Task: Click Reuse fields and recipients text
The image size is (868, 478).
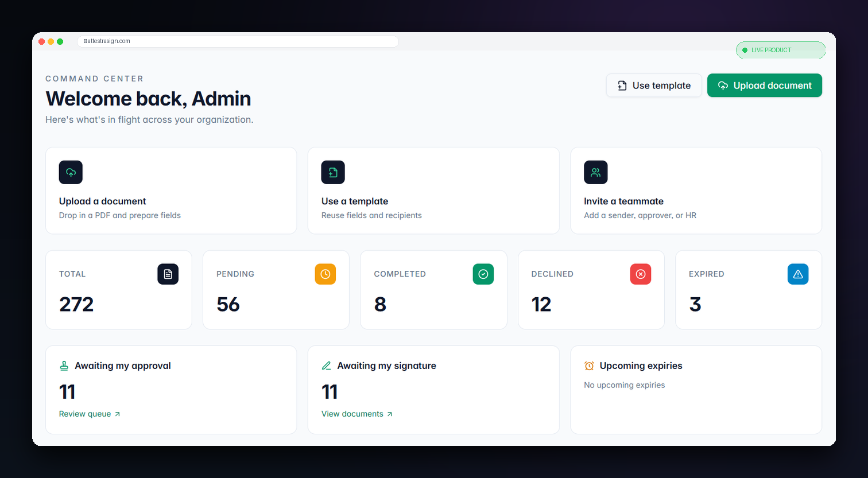Action: (371, 215)
